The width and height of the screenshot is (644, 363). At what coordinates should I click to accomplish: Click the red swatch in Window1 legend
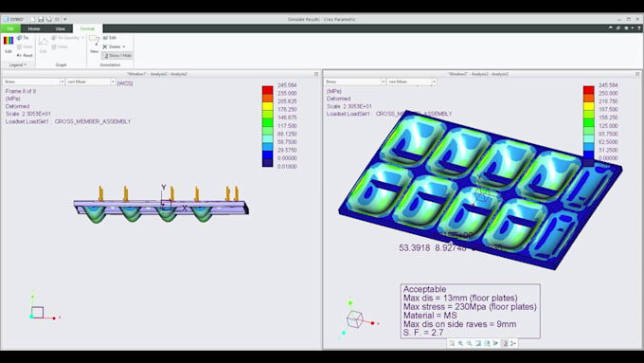(x=267, y=90)
